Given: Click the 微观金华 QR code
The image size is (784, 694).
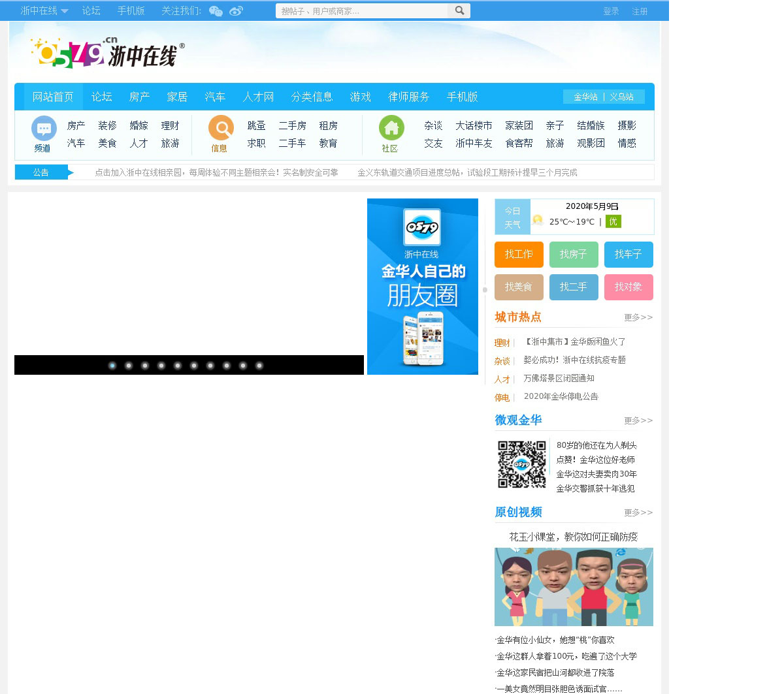Looking at the screenshot, I should (x=521, y=464).
